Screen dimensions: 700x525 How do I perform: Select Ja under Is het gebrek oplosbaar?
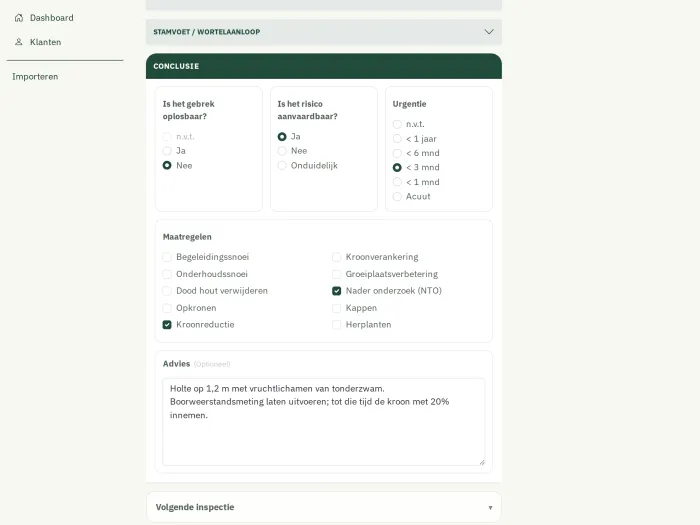pyautogui.click(x=167, y=151)
